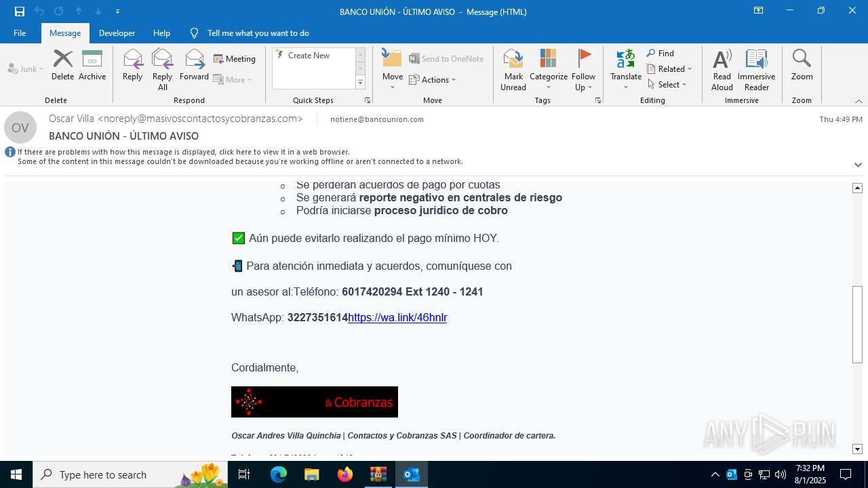Collapse the ribbon

(859, 101)
